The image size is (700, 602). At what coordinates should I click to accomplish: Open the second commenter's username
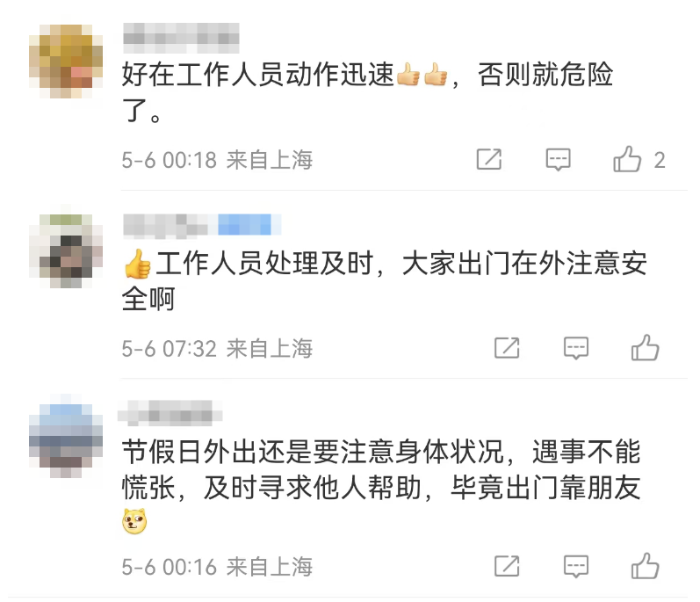(x=166, y=225)
